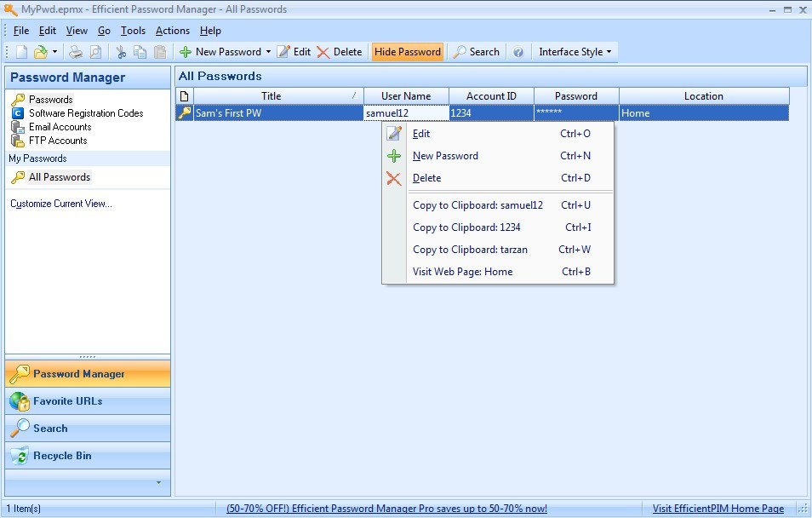Choose Copy to Clipboard: tarzan
The height and width of the screenshot is (518, 812).
(498, 250)
